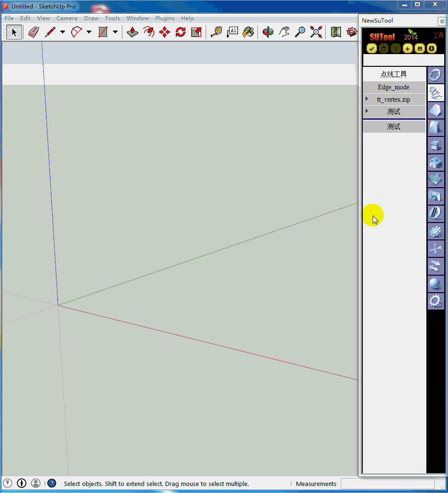Select the Text label tool

pyautogui.click(x=232, y=32)
